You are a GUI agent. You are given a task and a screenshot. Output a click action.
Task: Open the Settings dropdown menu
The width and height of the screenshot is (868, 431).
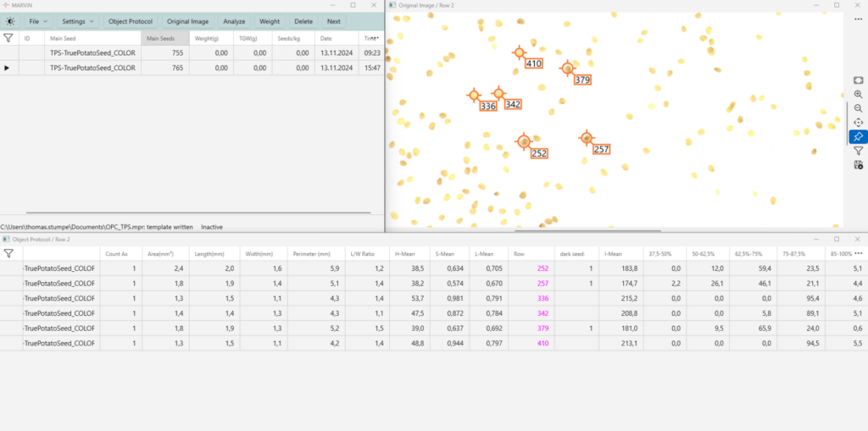(x=77, y=21)
